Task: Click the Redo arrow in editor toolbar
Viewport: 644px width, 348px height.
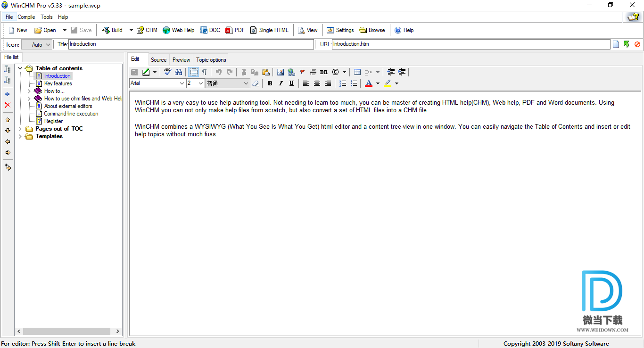Action: 230,72
